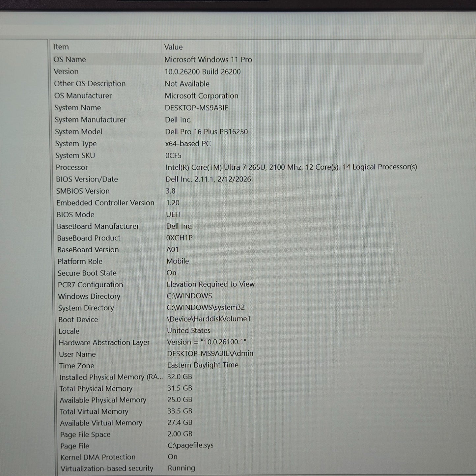Click the value Mobile
The width and height of the screenshot is (476, 476).
click(x=178, y=261)
